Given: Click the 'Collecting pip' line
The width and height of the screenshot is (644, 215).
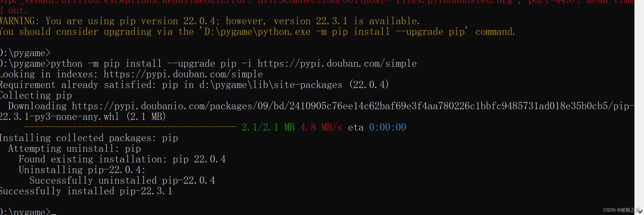Looking at the screenshot, I should coord(36,95).
